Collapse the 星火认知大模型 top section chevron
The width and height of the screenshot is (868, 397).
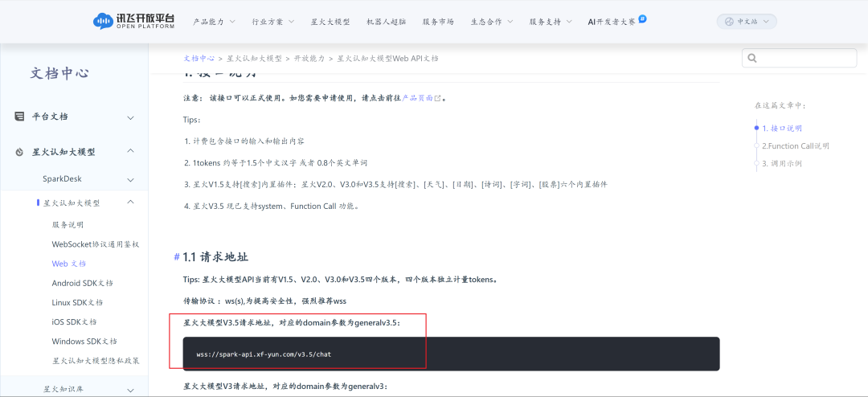point(131,151)
